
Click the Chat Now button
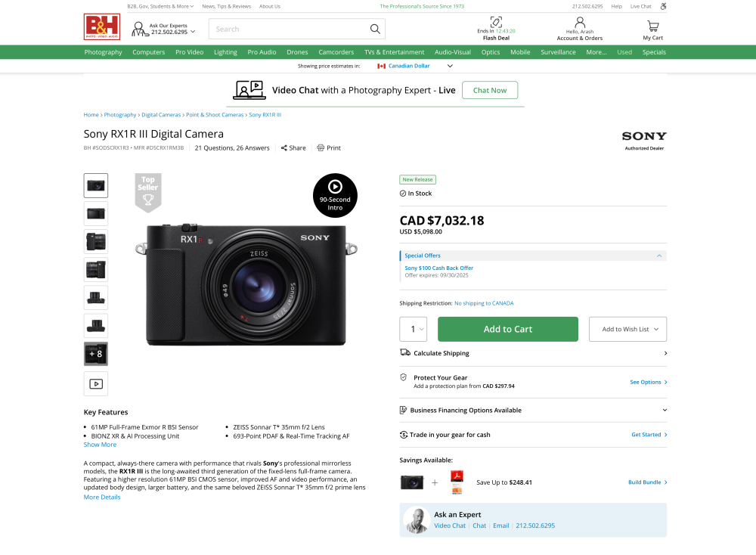489,90
